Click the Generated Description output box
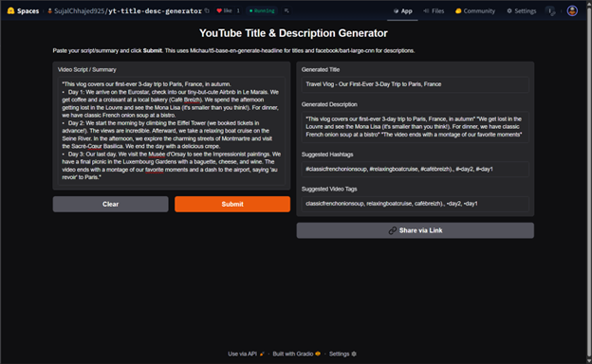Screen dimensions: 592x364 pyautogui.click(x=415, y=127)
